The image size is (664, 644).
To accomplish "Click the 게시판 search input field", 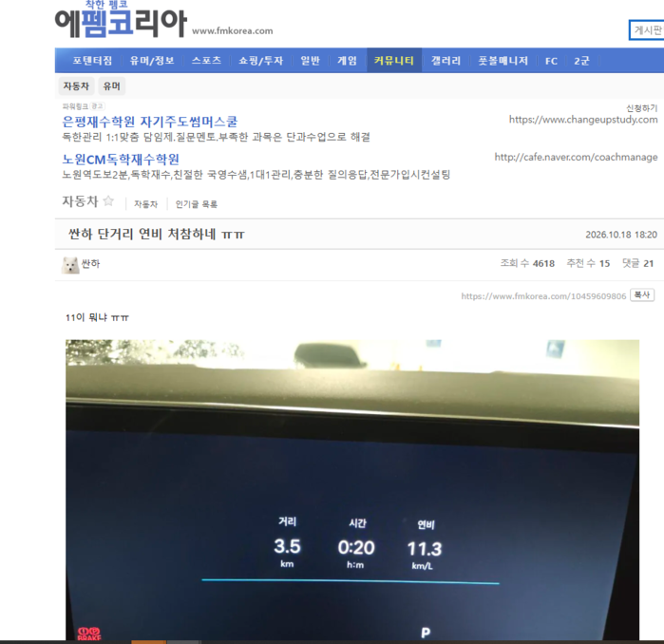I will tap(647, 30).
